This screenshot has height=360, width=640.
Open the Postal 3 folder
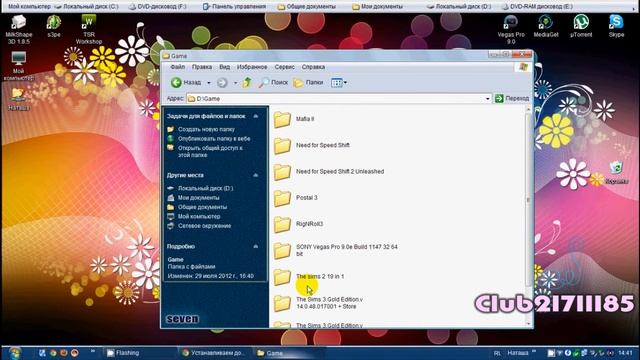coord(296,198)
